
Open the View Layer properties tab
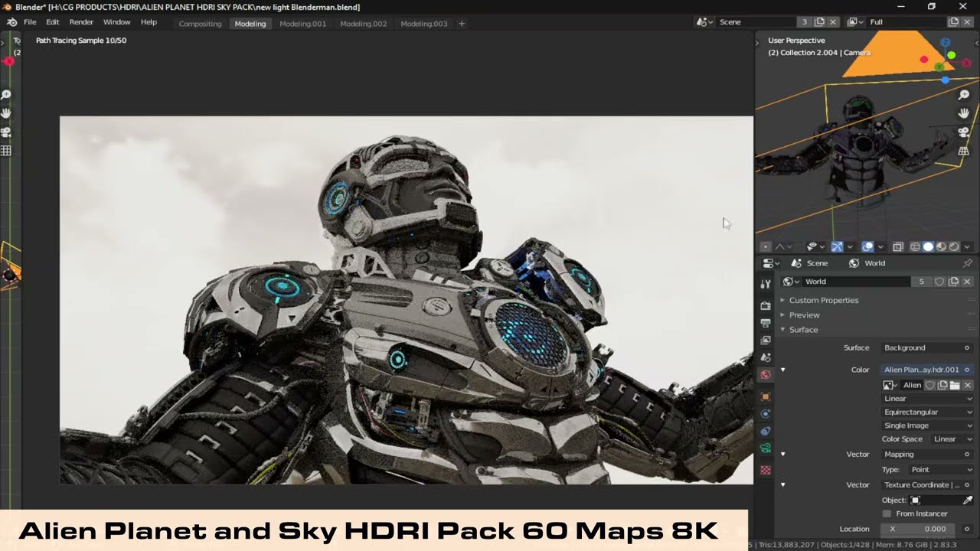[765, 341]
